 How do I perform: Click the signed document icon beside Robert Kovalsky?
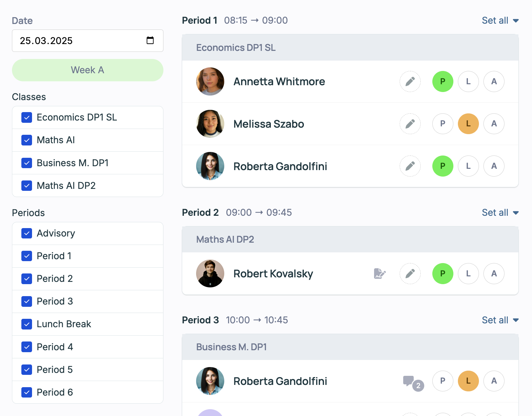click(380, 274)
